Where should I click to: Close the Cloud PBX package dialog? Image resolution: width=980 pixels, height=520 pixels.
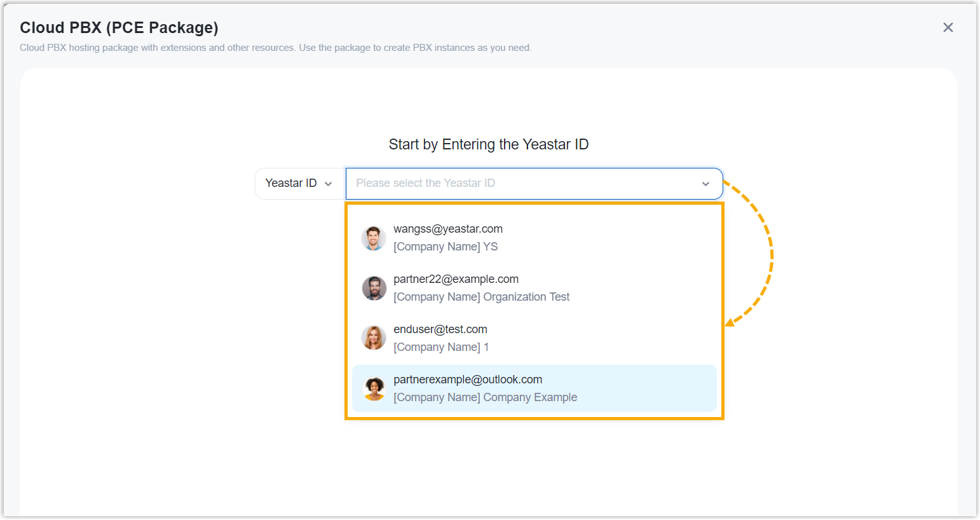948,27
